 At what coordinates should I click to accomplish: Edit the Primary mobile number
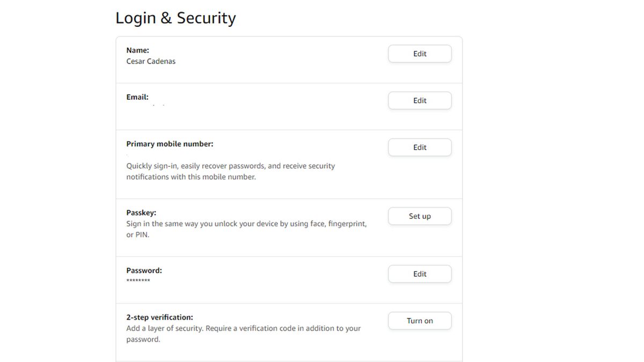(419, 147)
